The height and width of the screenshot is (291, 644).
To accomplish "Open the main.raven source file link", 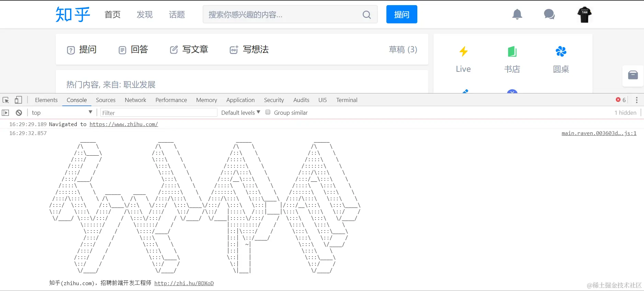I will click(x=599, y=133).
